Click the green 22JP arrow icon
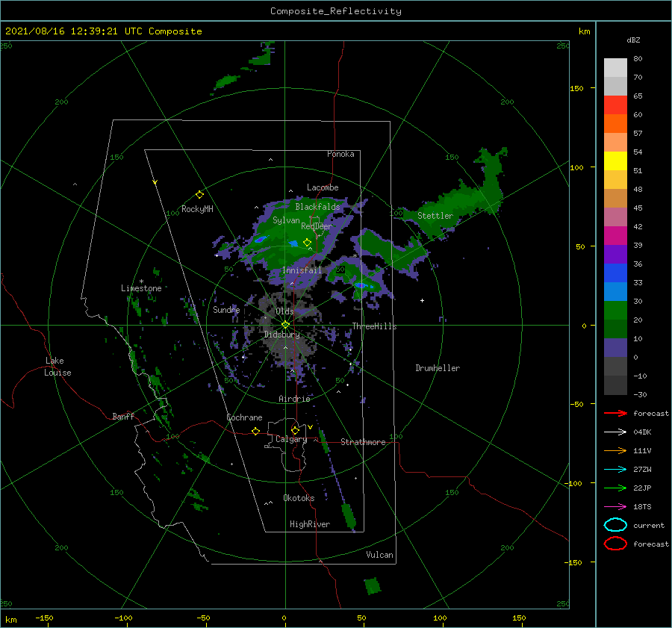Screen dimensions: 672x628 click(615, 488)
